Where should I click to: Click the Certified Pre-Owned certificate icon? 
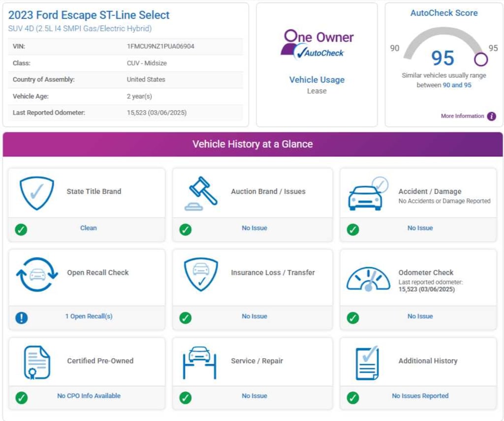pyautogui.click(x=37, y=362)
